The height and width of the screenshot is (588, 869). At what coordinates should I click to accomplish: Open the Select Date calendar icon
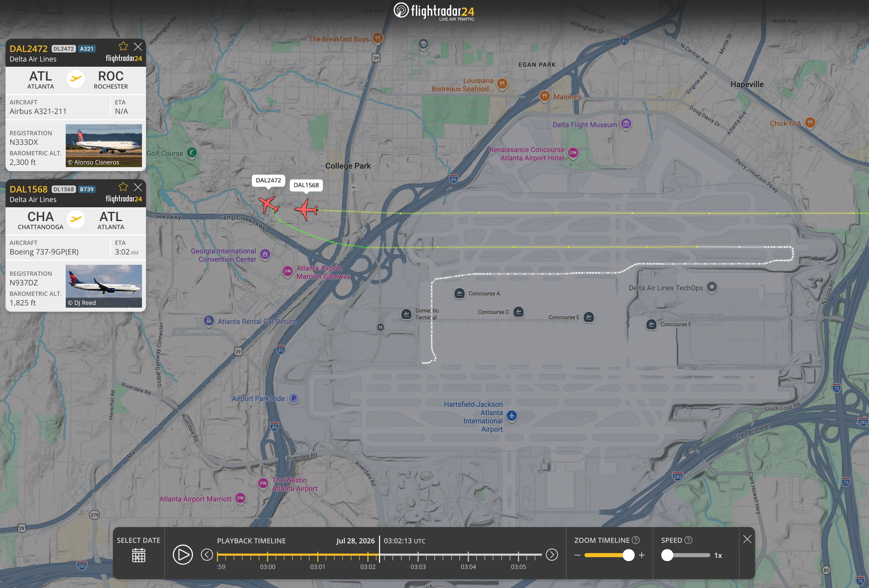click(x=138, y=555)
